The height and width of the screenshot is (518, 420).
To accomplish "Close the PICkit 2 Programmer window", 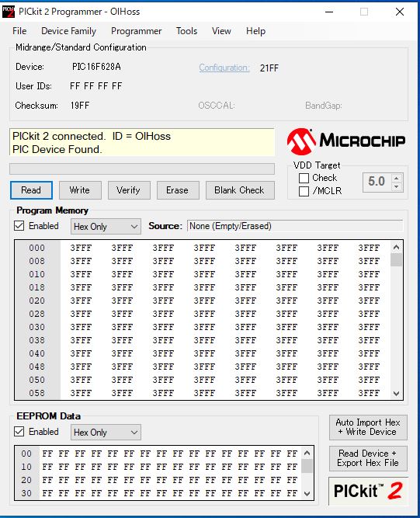I will (x=400, y=12).
